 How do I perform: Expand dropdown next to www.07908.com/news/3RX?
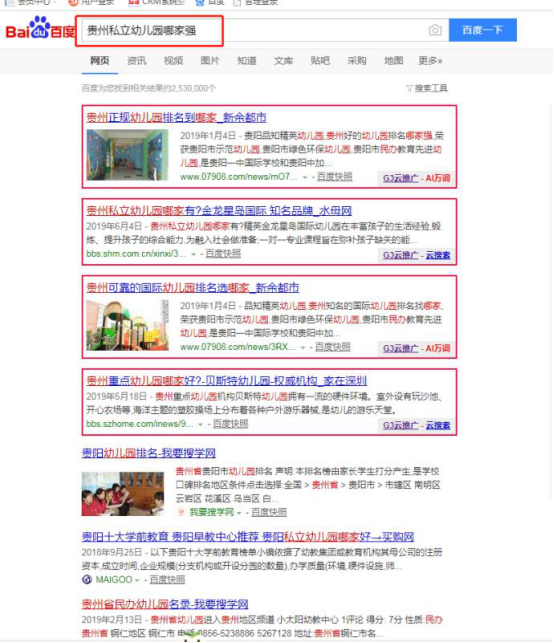tap(303, 347)
